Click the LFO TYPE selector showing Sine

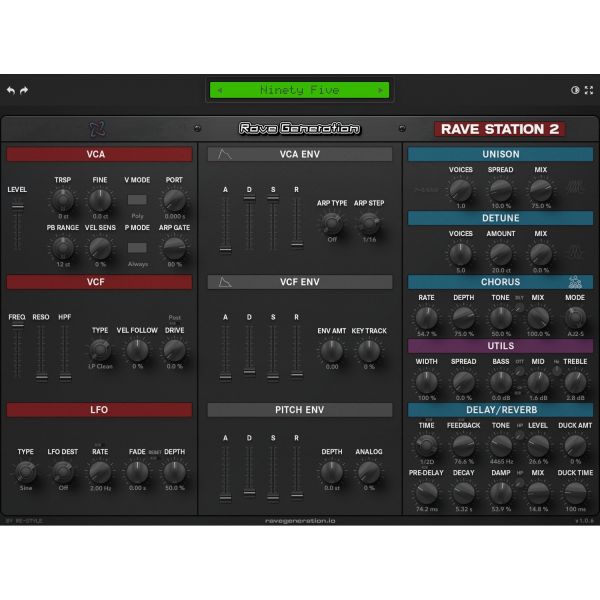[26, 472]
